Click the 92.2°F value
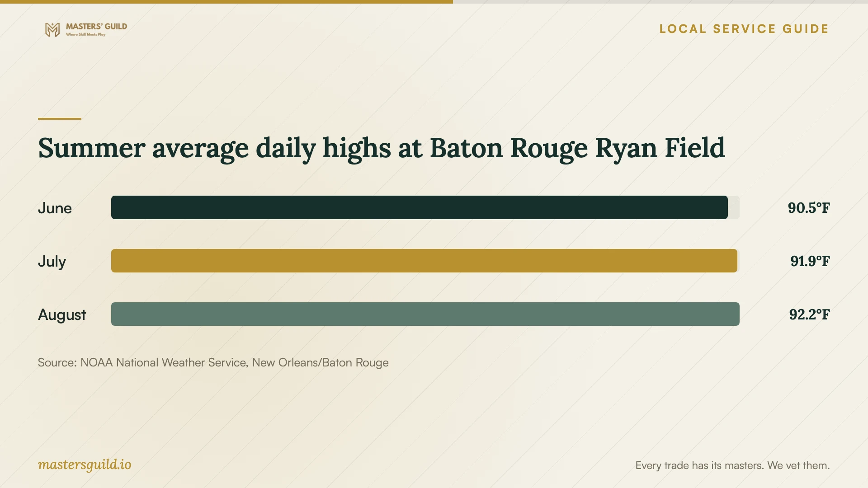The image size is (868, 488). (810, 314)
